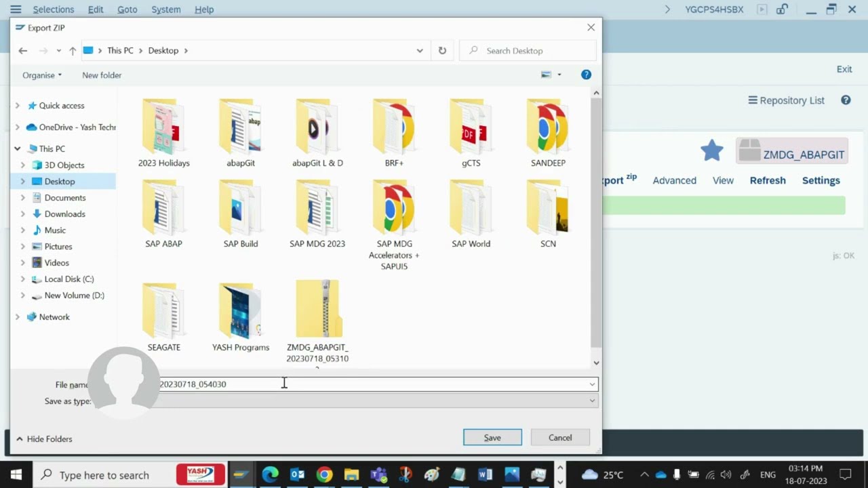Open the recent locations dropdown arrow
This screenshot has width=868, height=488.
point(59,51)
